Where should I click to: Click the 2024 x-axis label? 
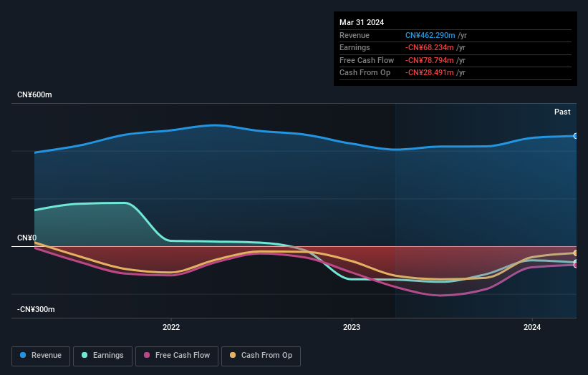[x=531, y=327]
